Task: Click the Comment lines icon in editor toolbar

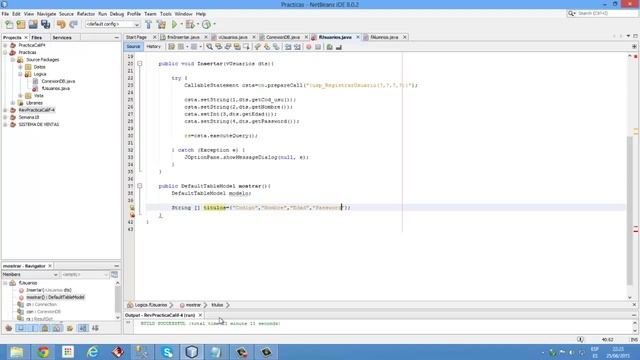Action: [x=329, y=47]
